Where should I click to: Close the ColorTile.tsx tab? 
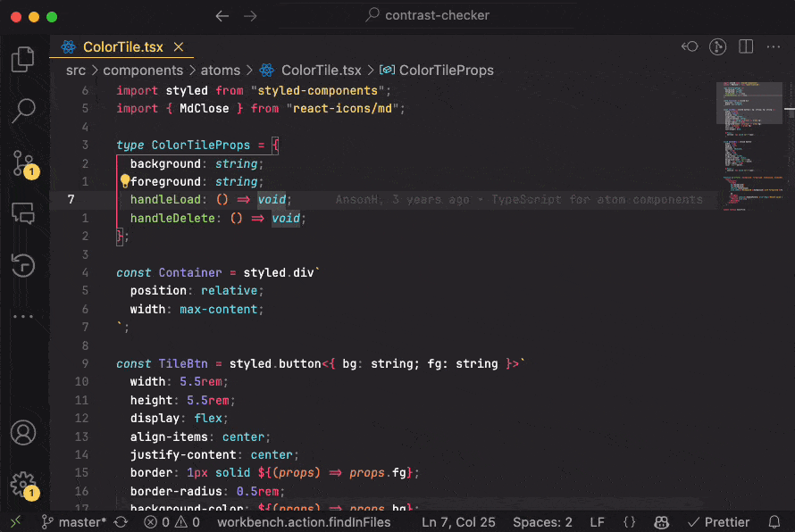pos(180,47)
